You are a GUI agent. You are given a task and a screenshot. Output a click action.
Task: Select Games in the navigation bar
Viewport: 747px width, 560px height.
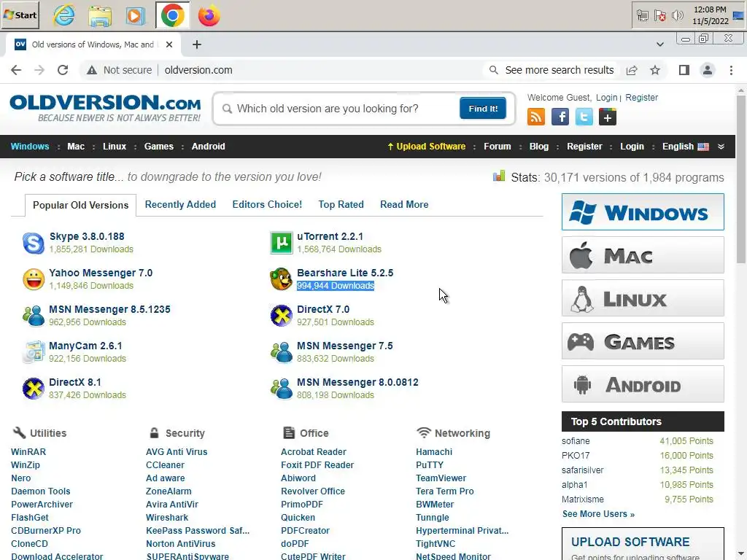click(x=158, y=147)
